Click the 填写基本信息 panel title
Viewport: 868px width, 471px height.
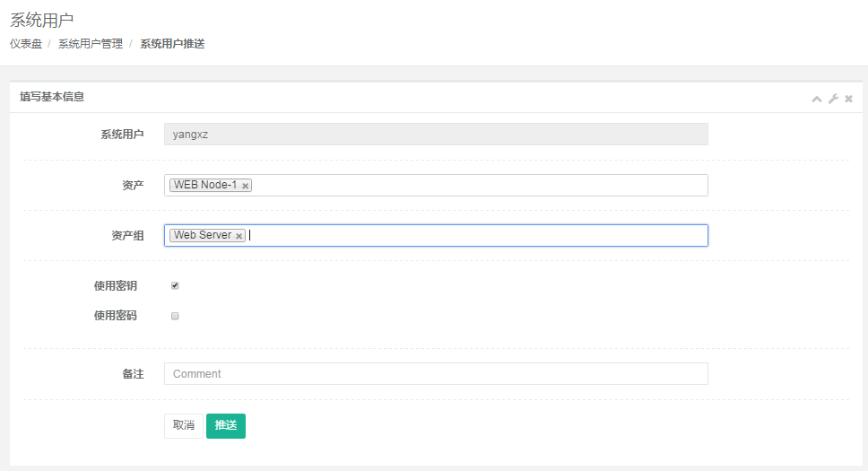(52, 97)
